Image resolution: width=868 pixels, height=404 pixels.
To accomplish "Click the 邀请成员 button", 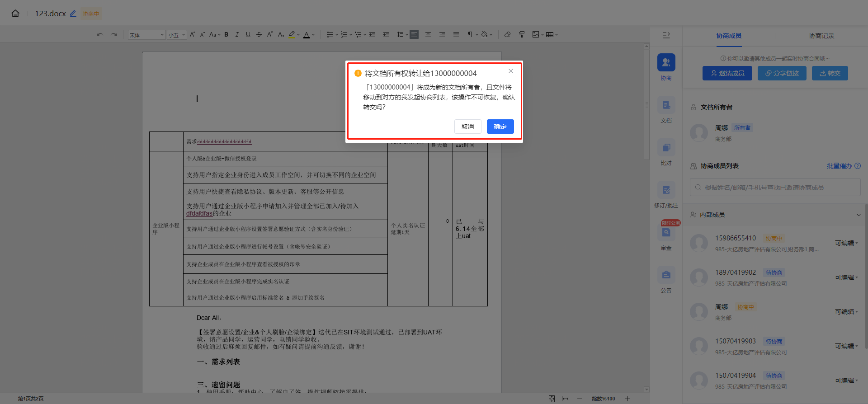I will (x=727, y=73).
